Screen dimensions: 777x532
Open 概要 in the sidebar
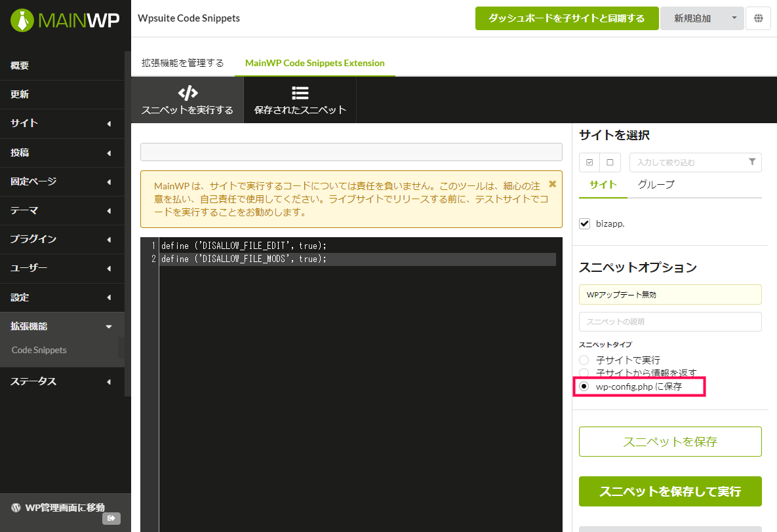click(x=62, y=66)
